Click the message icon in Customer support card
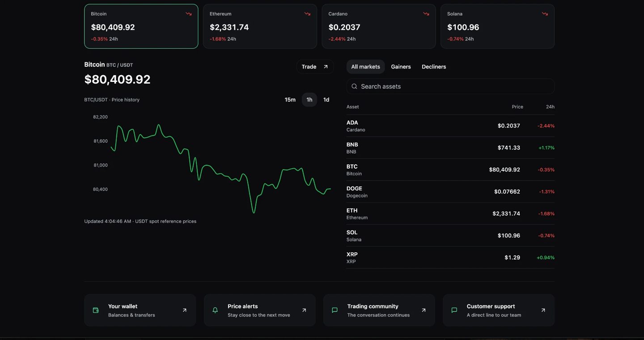 454,310
